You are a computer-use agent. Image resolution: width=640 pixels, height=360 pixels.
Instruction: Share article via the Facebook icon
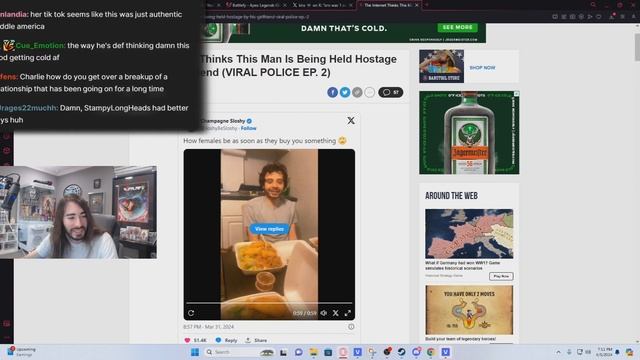(x=332, y=92)
